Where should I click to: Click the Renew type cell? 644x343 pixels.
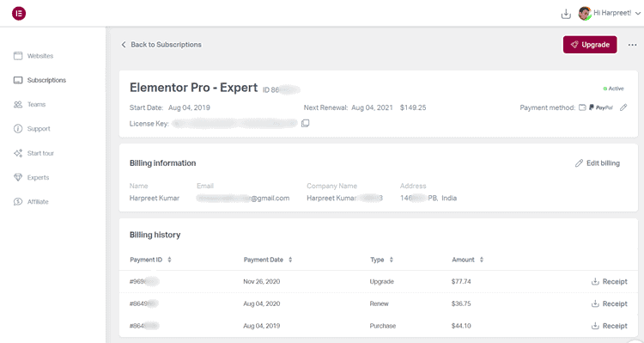[x=379, y=303]
